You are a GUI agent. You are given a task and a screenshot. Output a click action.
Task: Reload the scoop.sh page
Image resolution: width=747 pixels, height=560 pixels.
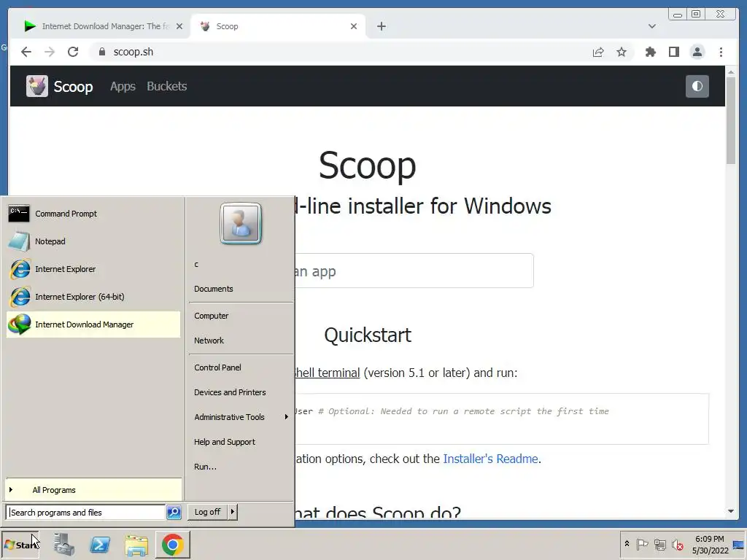point(73,52)
